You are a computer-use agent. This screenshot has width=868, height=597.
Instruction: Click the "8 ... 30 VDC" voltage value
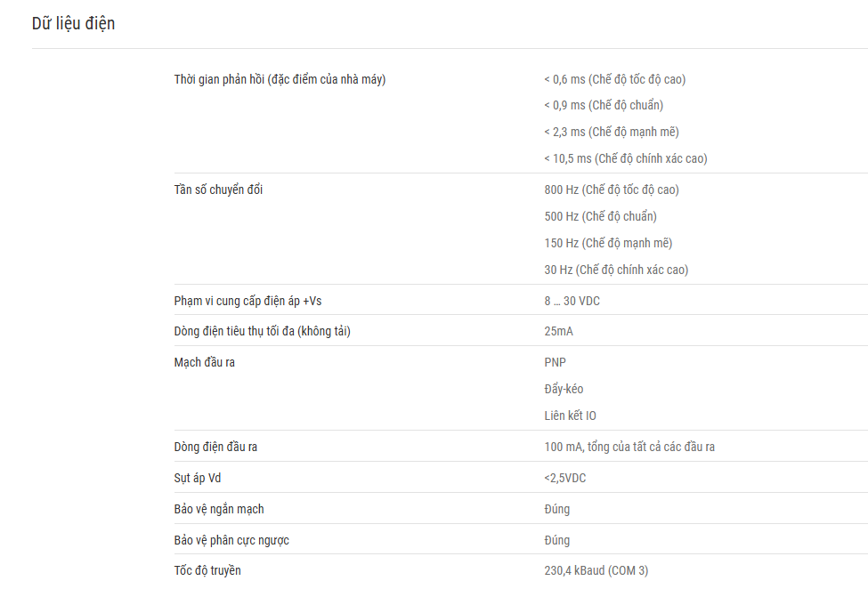(x=572, y=301)
